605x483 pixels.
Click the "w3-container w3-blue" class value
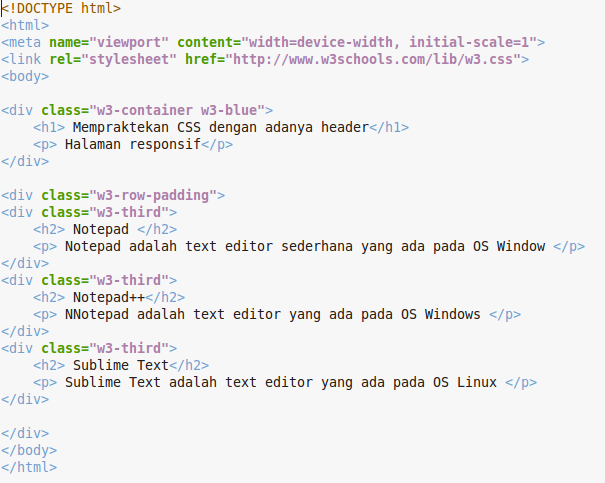point(181,110)
